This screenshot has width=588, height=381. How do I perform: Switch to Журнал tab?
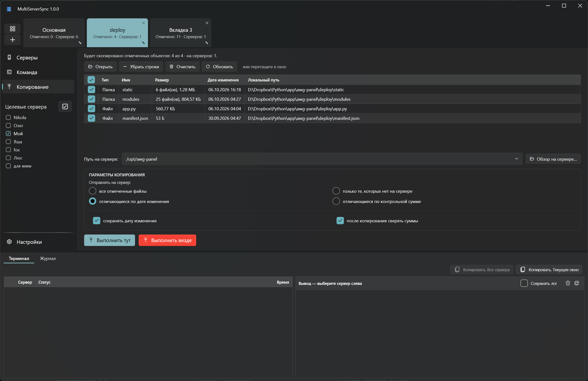pyautogui.click(x=48, y=258)
